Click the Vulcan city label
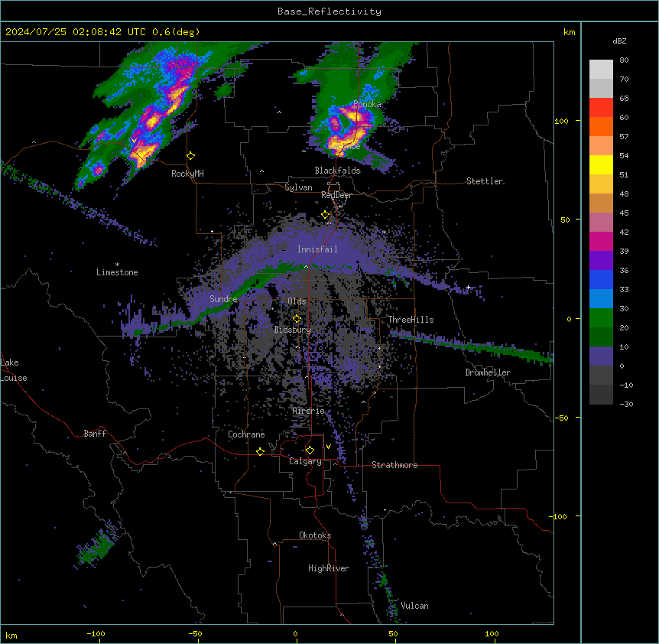The image size is (659, 644). pyautogui.click(x=415, y=606)
